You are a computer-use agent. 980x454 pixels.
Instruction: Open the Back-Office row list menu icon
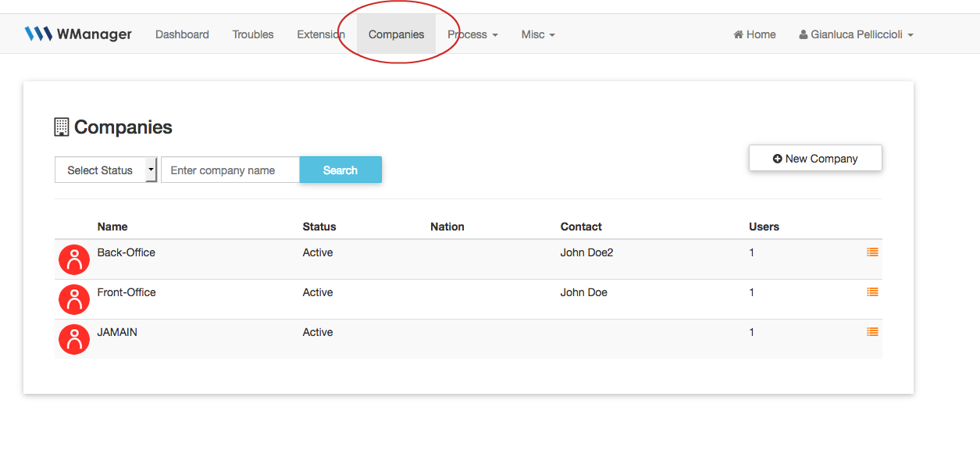pyautogui.click(x=872, y=252)
